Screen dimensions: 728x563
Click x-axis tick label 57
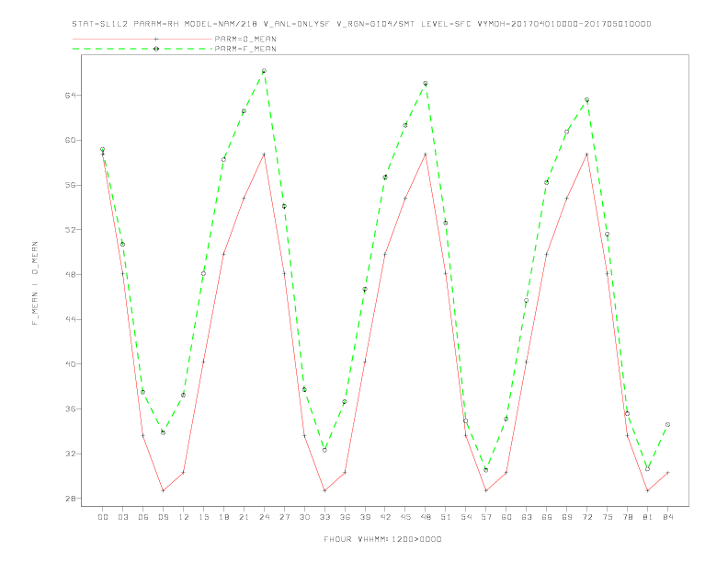click(x=486, y=517)
